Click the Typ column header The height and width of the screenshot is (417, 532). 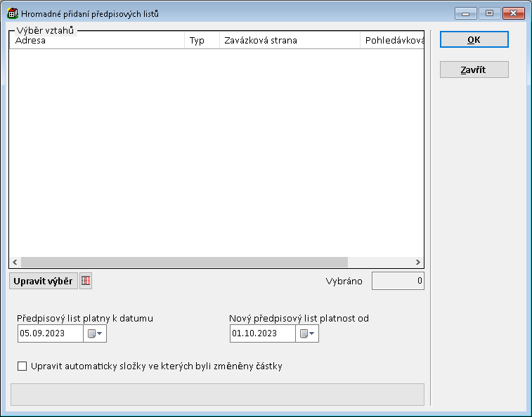[202, 41]
